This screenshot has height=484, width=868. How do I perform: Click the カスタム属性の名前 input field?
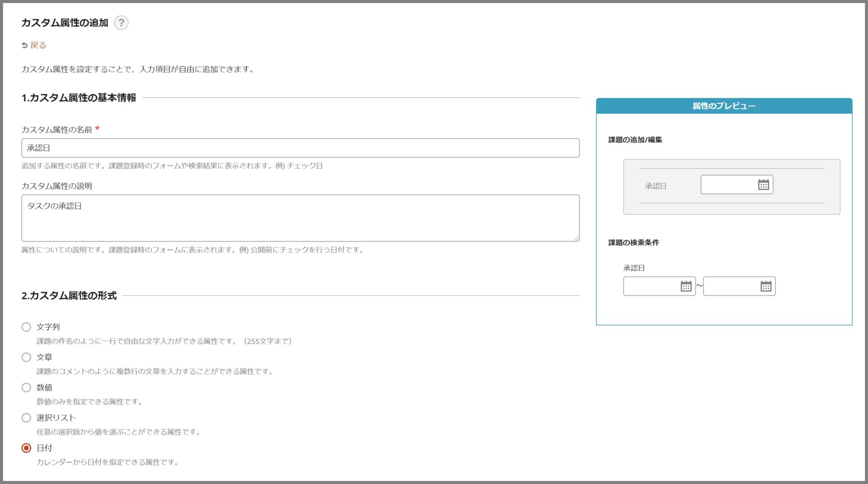[300, 148]
